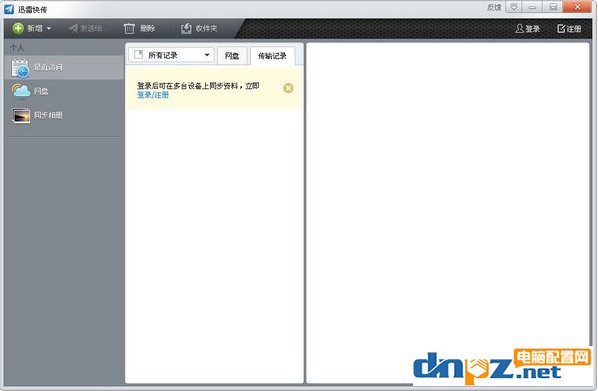Expand the 新增 dropdown arrow
598x391 pixels.
click(x=49, y=29)
